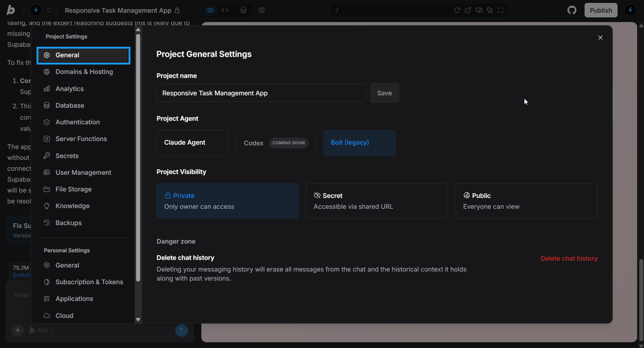Screen dimensions: 644x348
Task: Click the Switch link near token count
Action: pos(22,275)
